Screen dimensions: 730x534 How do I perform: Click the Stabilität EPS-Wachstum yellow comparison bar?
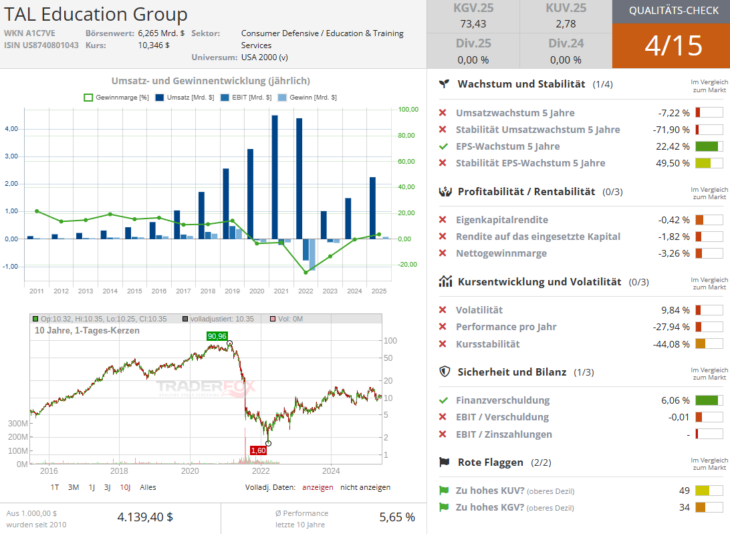coord(709,163)
